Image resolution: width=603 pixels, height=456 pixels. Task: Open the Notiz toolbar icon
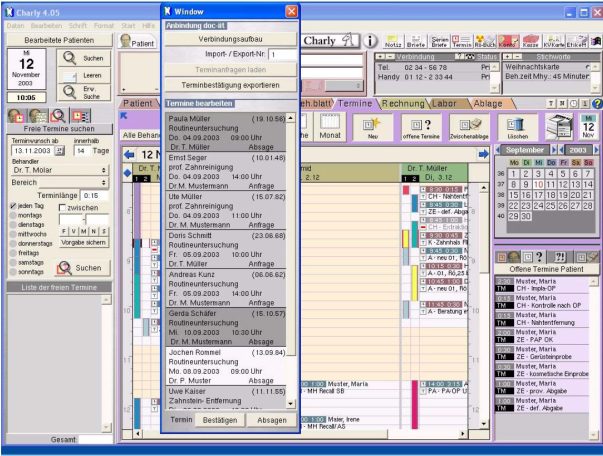[x=393, y=41]
